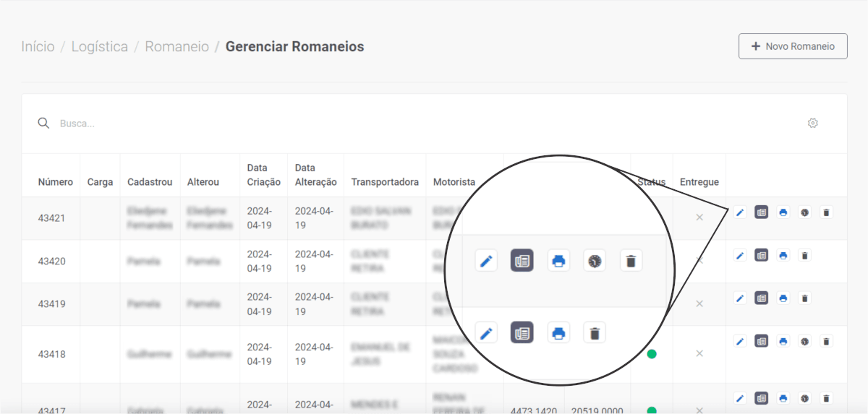The image size is (868, 414).
Task: Sort by the Data Criação column header
Action: coord(264,175)
